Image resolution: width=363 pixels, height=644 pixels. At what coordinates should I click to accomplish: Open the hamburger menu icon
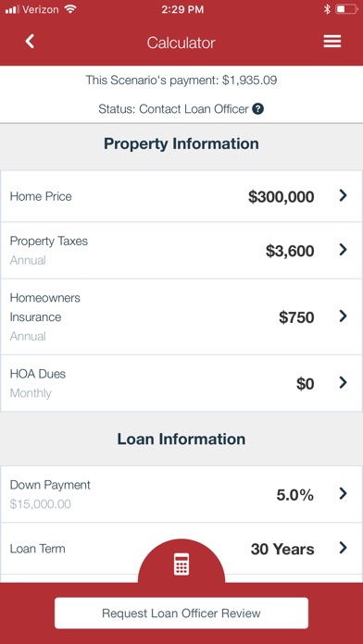332,42
